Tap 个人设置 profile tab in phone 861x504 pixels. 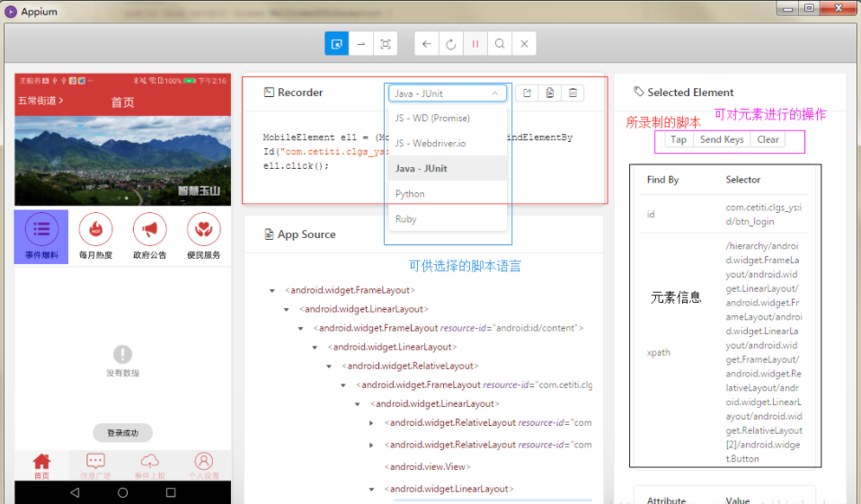(204, 466)
